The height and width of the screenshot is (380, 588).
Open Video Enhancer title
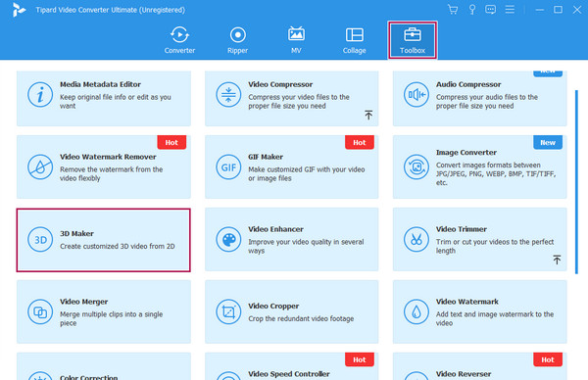tap(275, 229)
